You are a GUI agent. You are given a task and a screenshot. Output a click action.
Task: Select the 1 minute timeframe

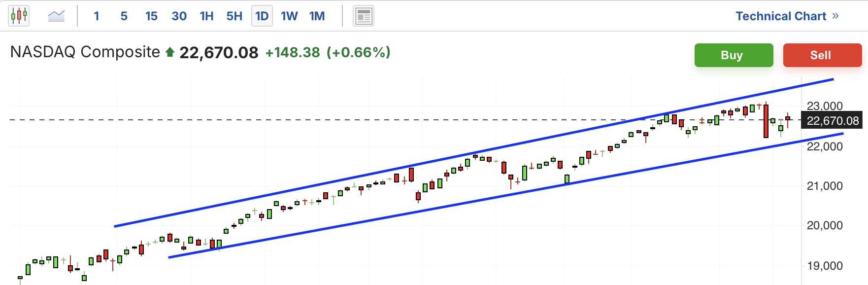(97, 16)
